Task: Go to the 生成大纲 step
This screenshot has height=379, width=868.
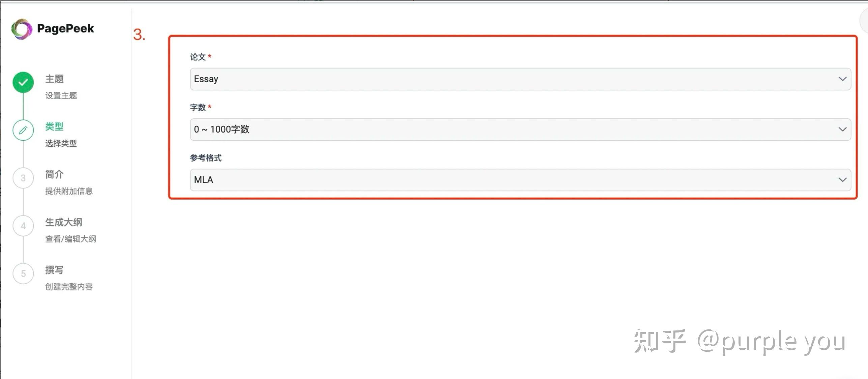Action: click(64, 223)
